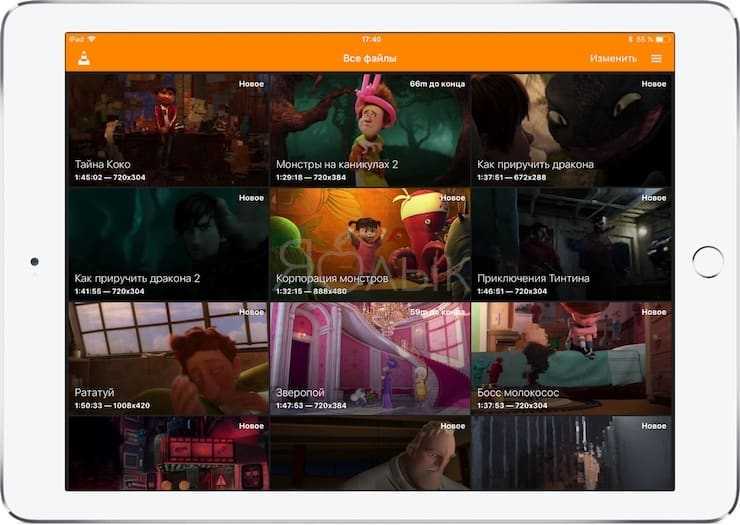Click the 66m до конца label
740x525 pixels.
437,84
